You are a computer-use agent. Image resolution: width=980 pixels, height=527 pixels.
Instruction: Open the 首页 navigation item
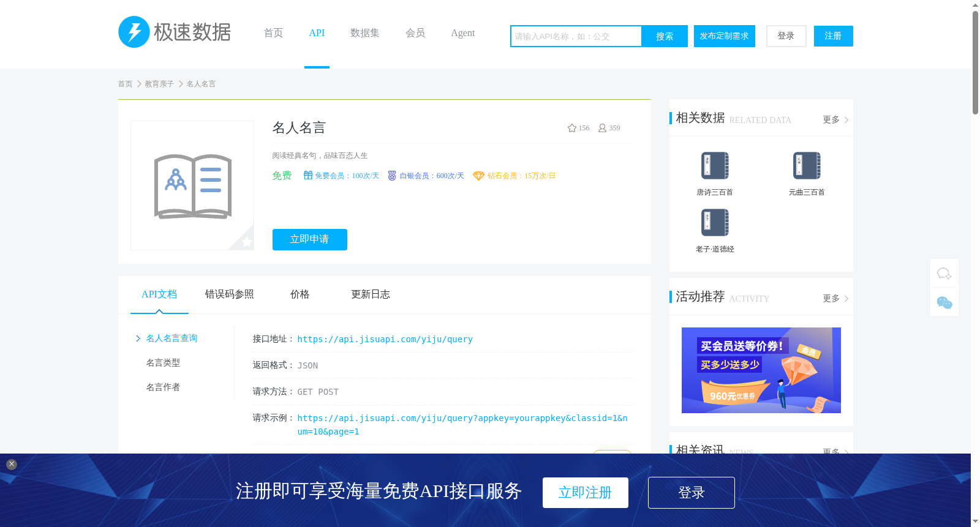tap(273, 33)
